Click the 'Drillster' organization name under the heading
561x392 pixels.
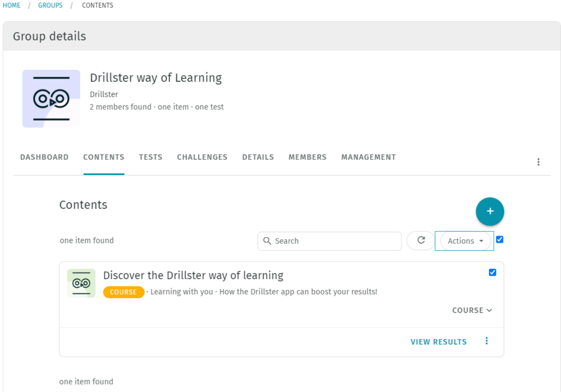coord(104,94)
